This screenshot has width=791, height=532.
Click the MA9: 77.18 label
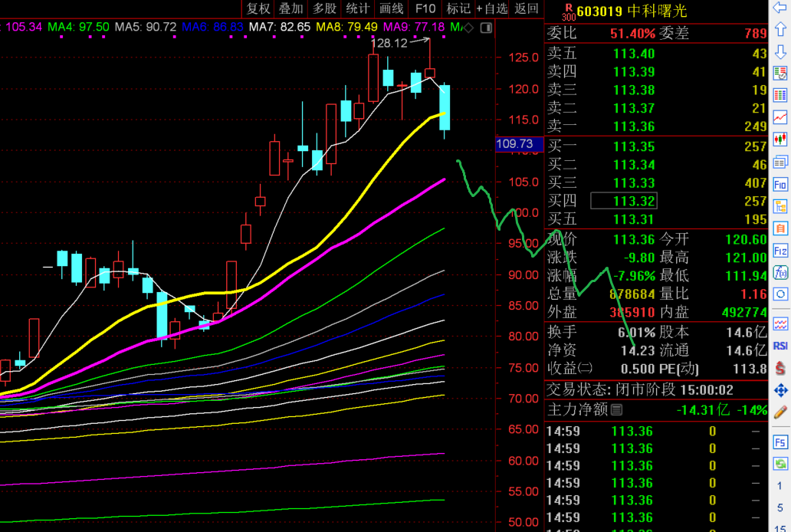414,28
